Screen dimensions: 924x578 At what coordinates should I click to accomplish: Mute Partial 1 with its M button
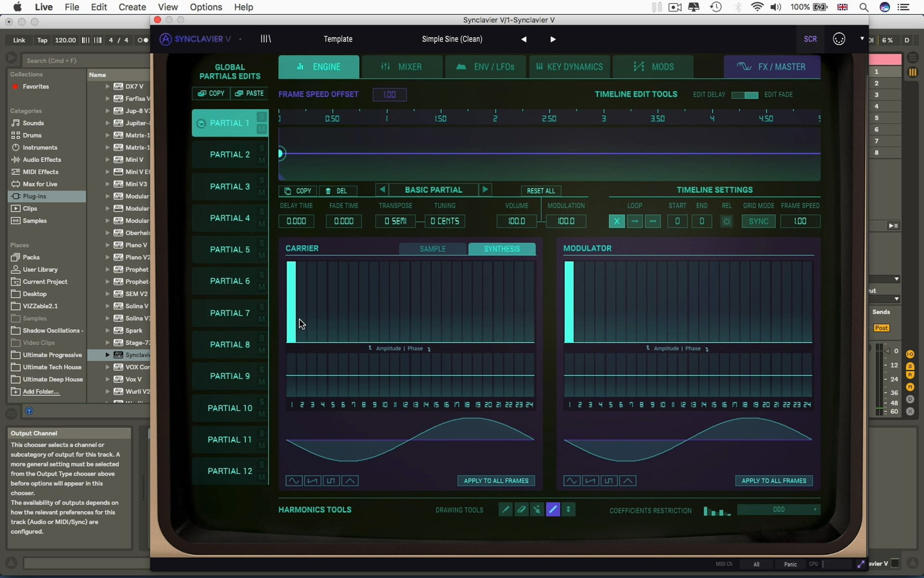(261, 129)
